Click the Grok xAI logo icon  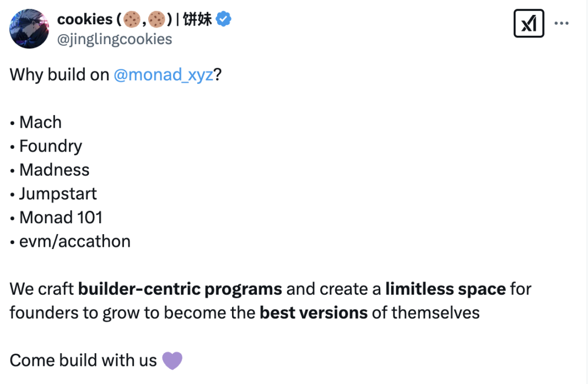click(x=528, y=23)
